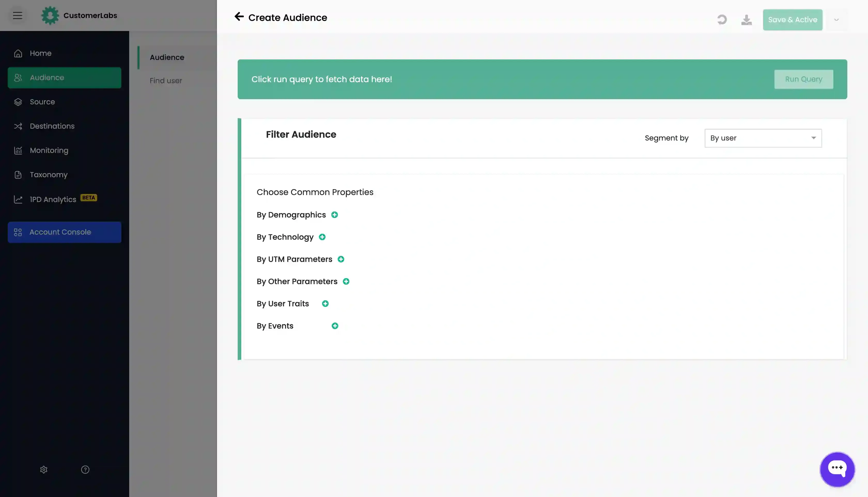Screen dimensions: 868x497
Task: Click the Taxonomy document icon
Action: [x=18, y=175]
